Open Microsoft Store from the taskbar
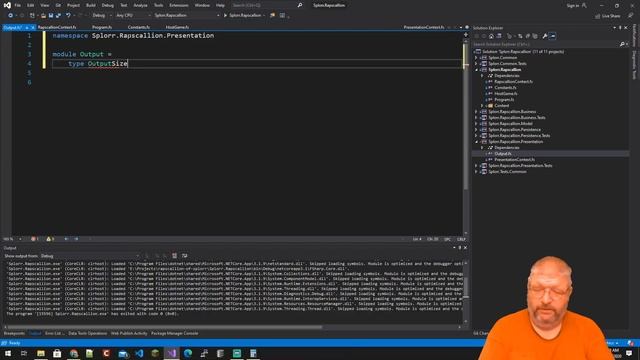 pos(57,353)
